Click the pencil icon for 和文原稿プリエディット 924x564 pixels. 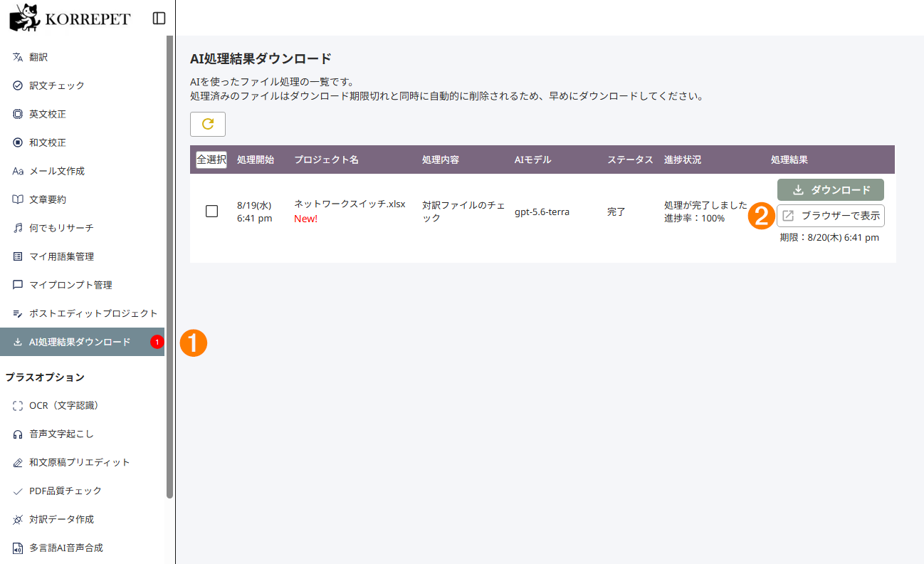18,462
